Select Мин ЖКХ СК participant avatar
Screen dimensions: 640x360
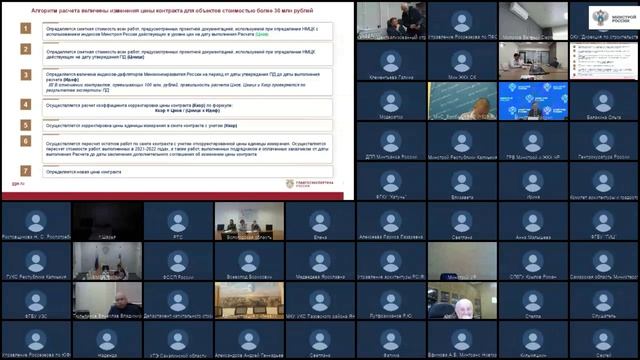pos(462,62)
